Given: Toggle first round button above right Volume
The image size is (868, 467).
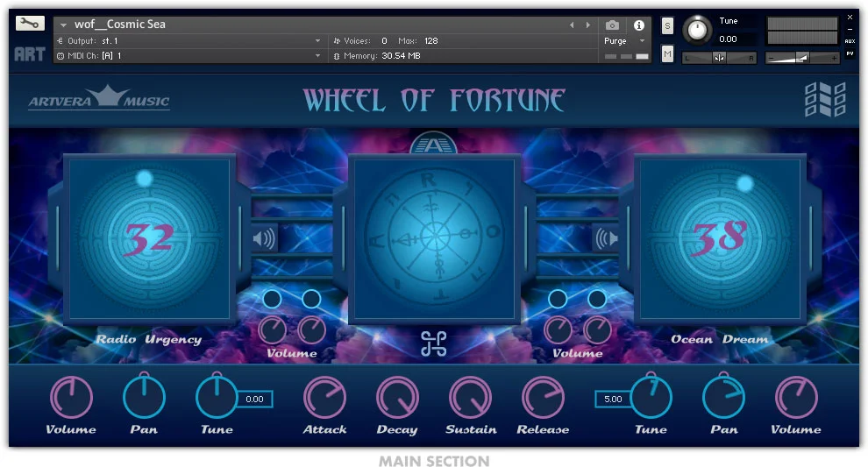Looking at the screenshot, I should point(558,299).
